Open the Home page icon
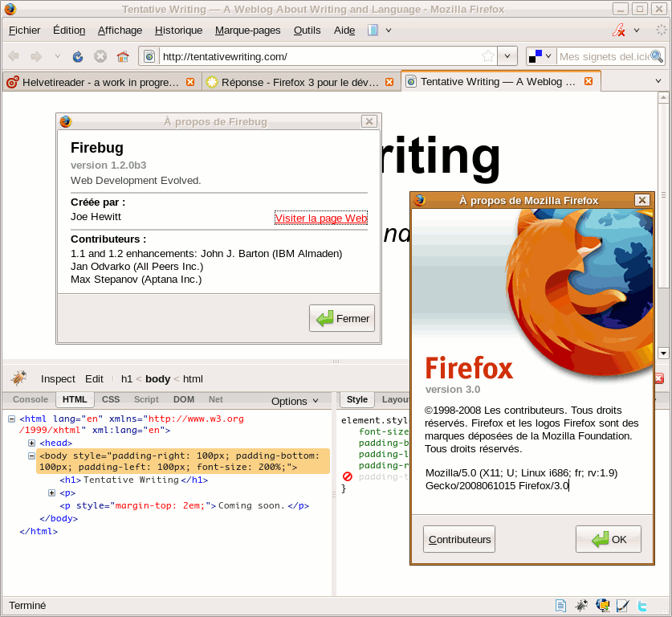 pos(123,56)
